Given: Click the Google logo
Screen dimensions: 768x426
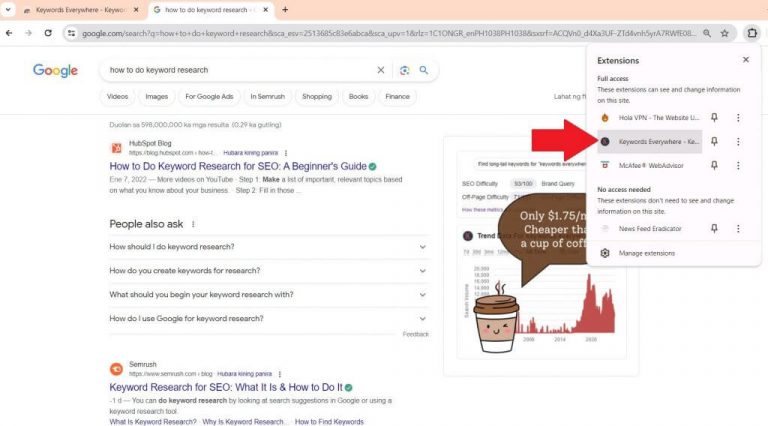Looking at the screenshot, I should [55, 71].
